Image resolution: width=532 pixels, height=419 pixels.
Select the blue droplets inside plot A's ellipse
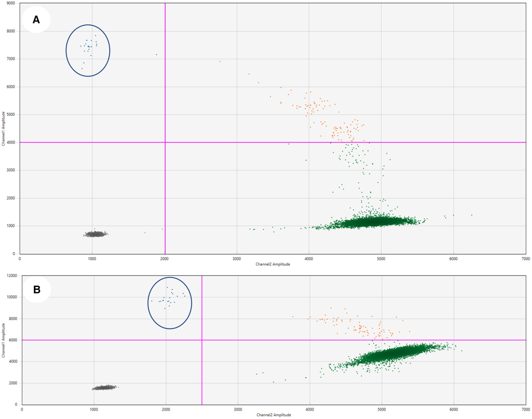[88, 46]
